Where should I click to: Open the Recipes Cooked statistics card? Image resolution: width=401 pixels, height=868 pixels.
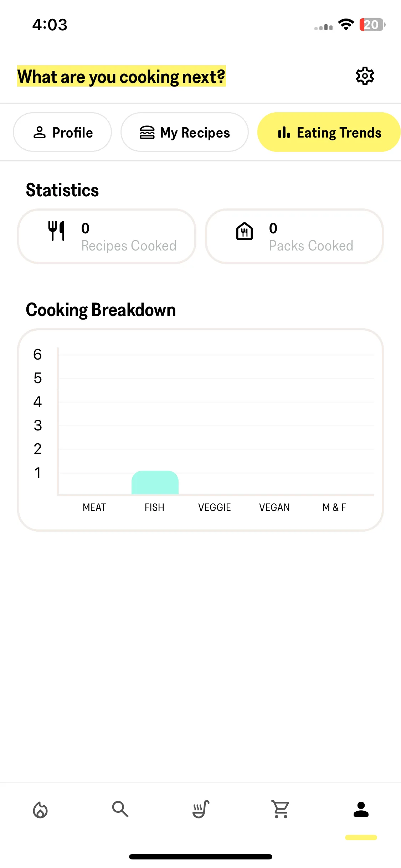click(107, 236)
